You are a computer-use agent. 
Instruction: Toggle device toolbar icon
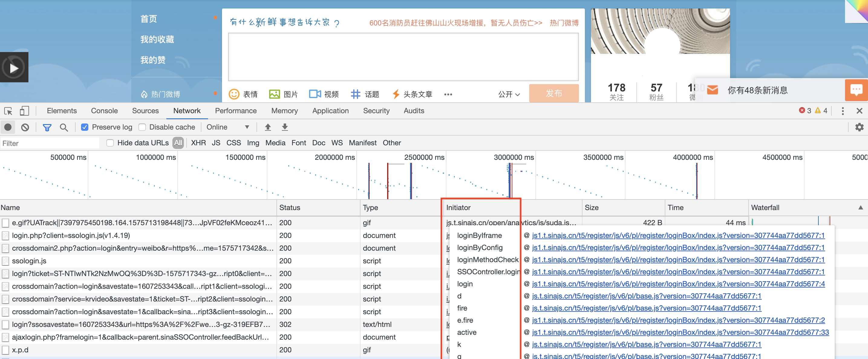coord(24,111)
